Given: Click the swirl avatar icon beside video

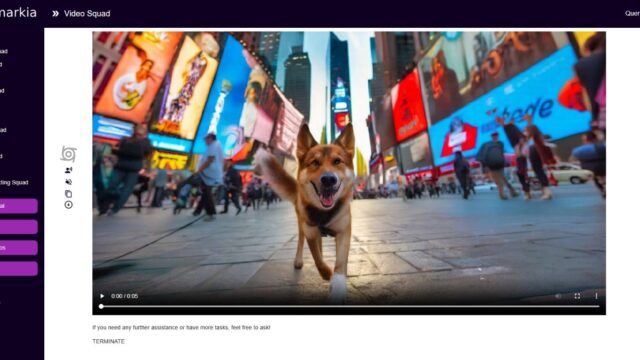Looking at the screenshot, I should (x=69, y=154).
